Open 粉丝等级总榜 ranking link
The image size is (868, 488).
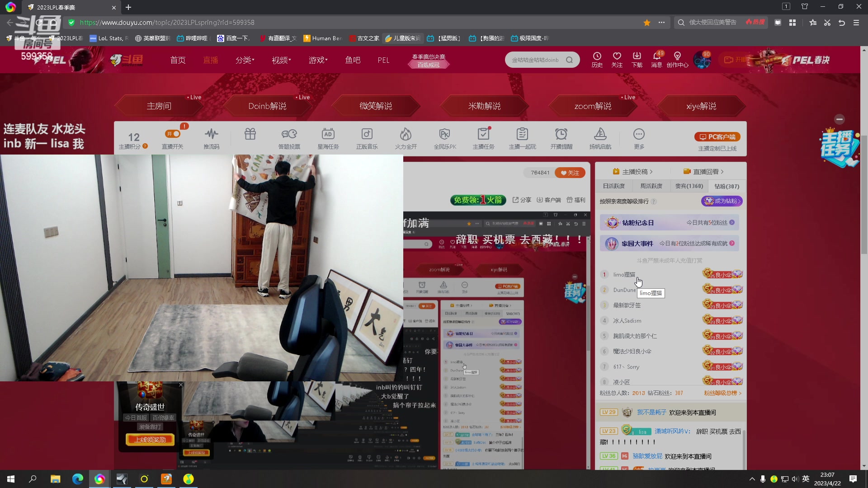point(722,393)
